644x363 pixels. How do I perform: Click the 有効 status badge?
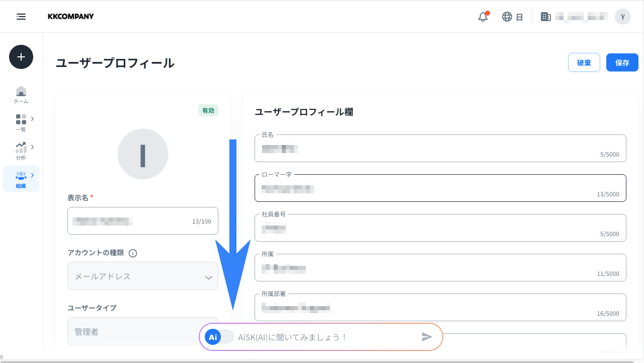[208, 110]
